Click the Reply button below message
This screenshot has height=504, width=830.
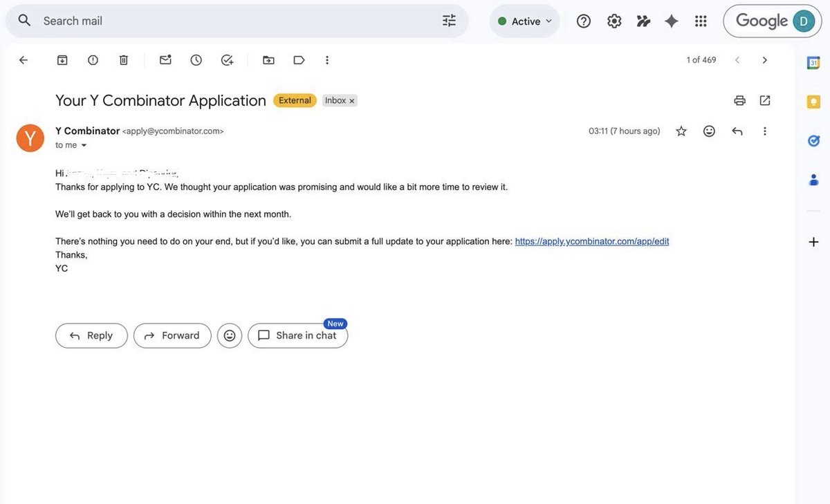pos(91,336)
